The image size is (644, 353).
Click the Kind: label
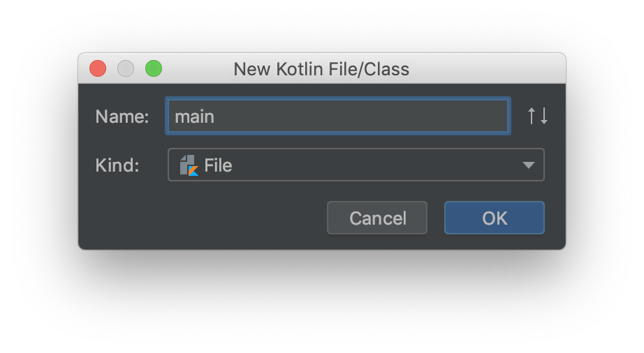(117, 165)
